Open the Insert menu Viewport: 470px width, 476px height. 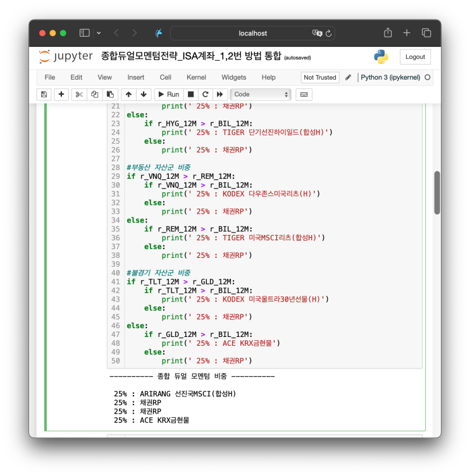coord(136,77)
